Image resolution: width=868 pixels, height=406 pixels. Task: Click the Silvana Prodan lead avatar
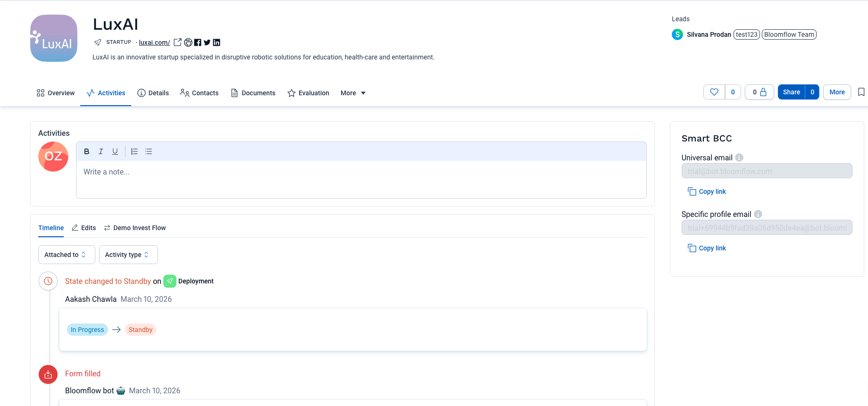(677, 34)
